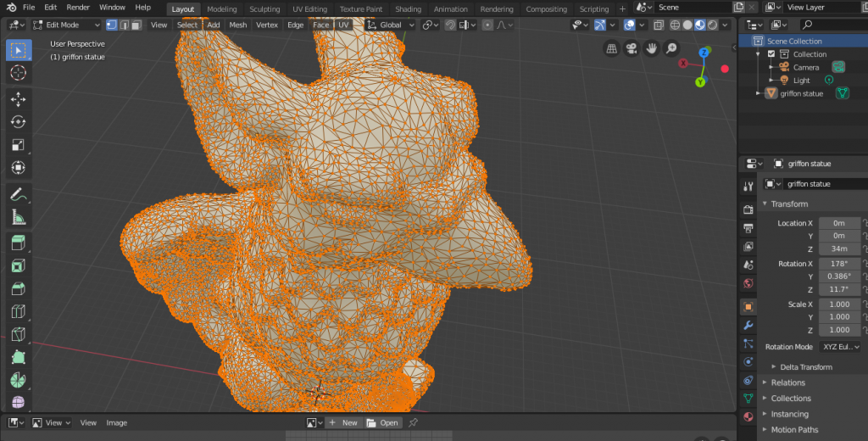Switch to the Sculpting workspace tab

264,9
